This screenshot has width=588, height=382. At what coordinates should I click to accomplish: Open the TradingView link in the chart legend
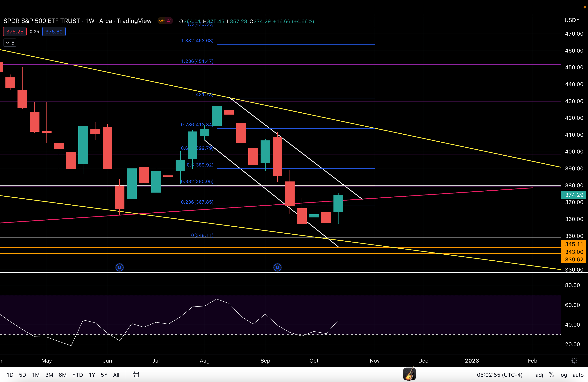click(134, 21)
